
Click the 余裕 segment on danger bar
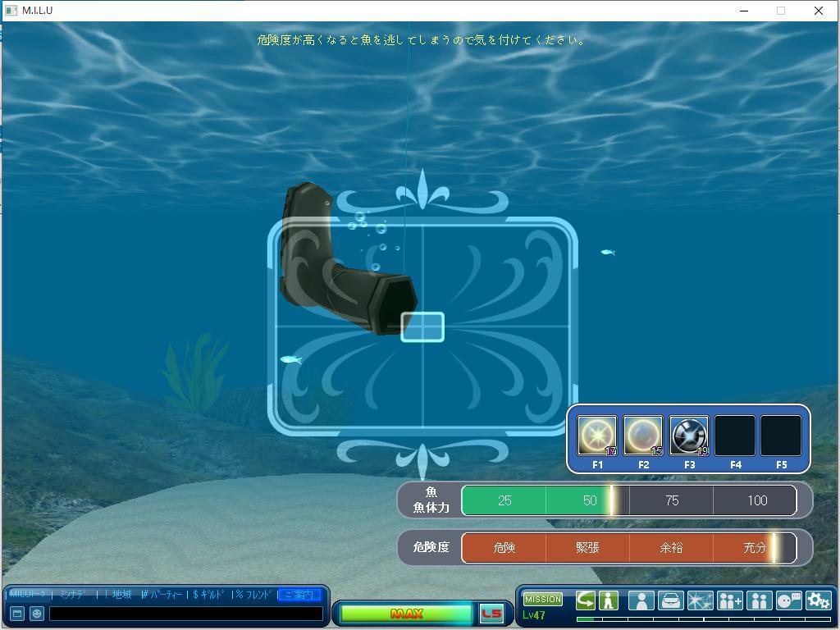coord(671,547)
